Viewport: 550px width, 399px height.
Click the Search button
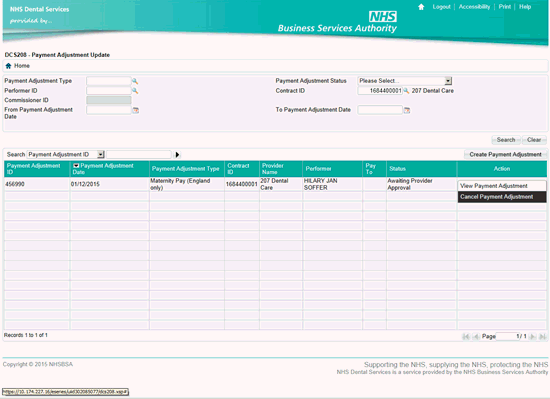click(x=505, y=140)
